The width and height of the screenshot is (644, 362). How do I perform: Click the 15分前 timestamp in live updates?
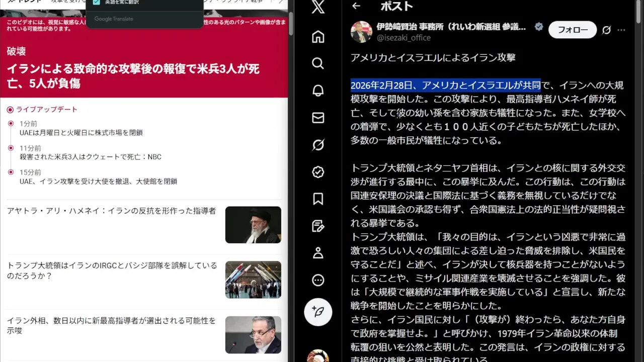pos(30,172)
